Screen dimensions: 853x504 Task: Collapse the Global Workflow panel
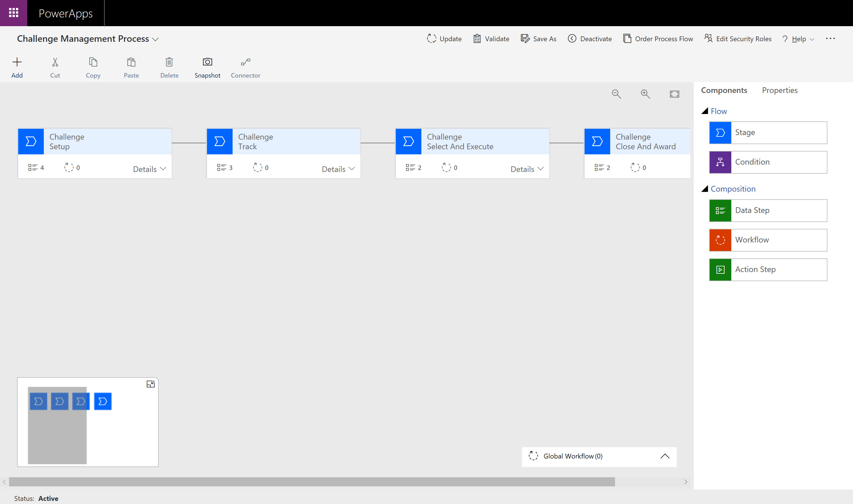point(665,456)
